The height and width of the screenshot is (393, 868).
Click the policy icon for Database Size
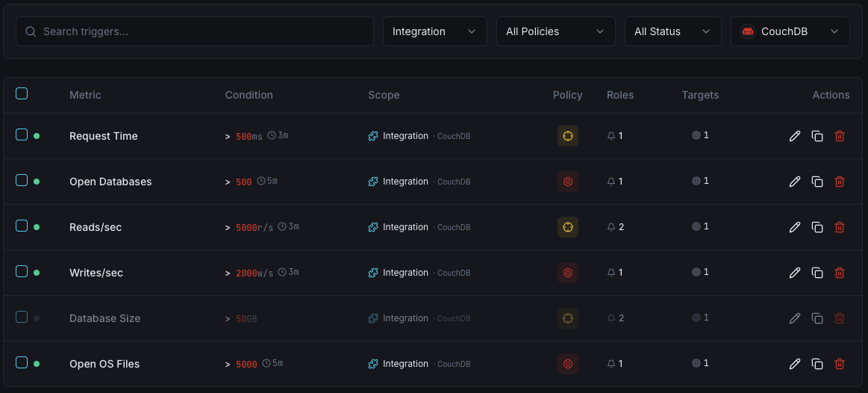point(567,318)
